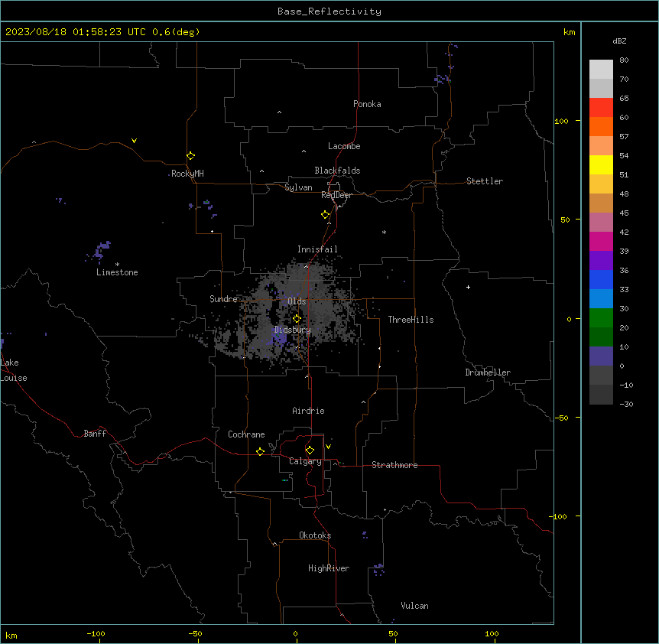Image resolution: width=659 pixels, height=644 pixels.
Task: Select the Calgary city label
Action: coord(305,461)
